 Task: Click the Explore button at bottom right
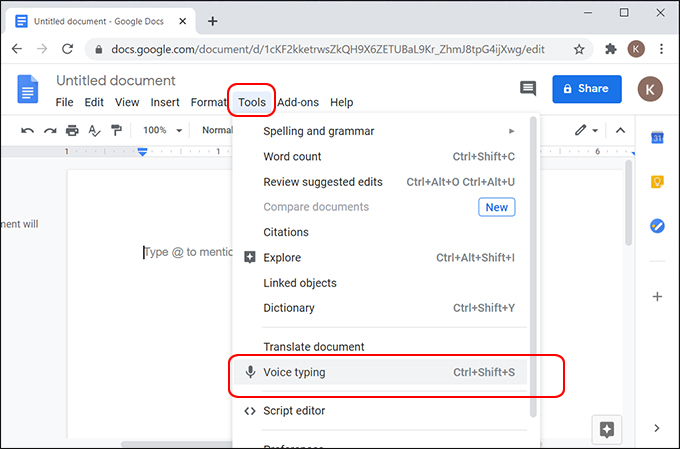[x=605, y=429]
